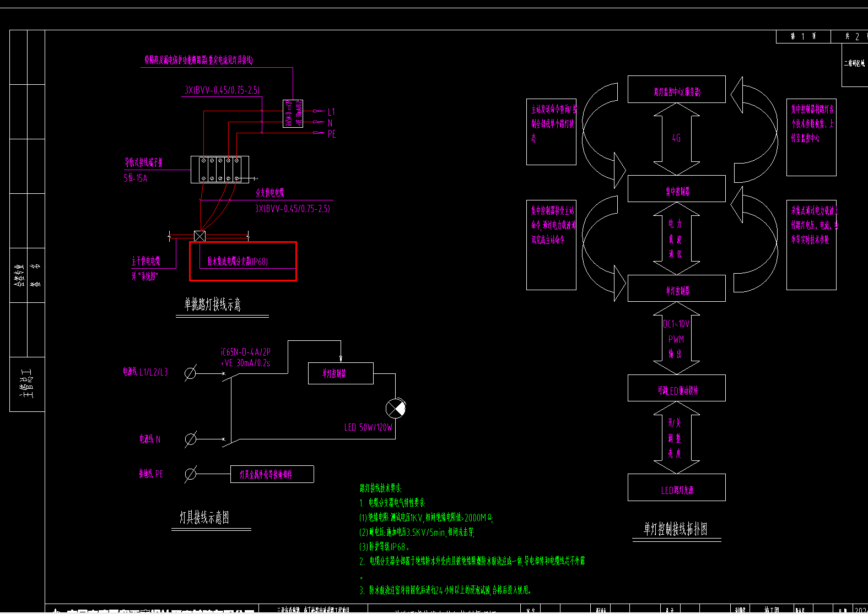Click BVV cable spec above the breaker leader
Viewport: 868px width, 614px height.
point(222,90)
